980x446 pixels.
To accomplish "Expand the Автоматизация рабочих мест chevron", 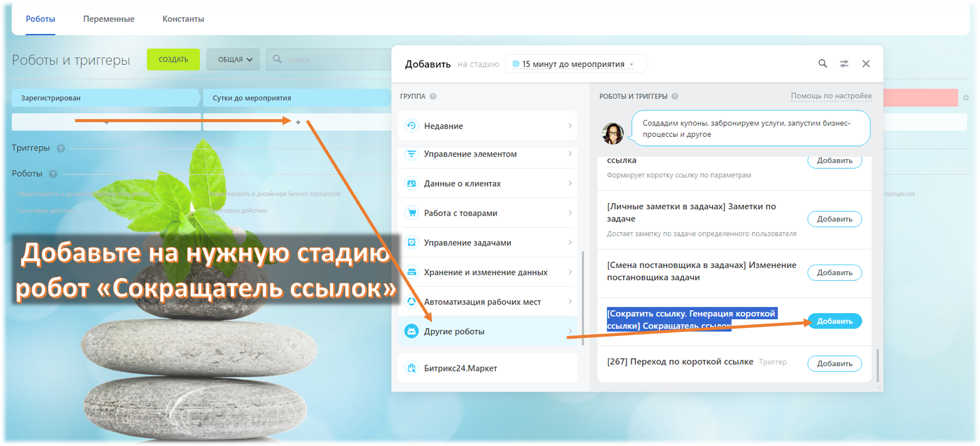I will [570, 302].
